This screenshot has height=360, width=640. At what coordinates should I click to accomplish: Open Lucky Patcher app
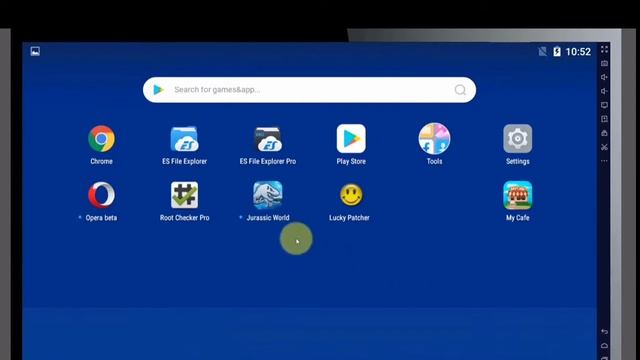tap(351, 195)
